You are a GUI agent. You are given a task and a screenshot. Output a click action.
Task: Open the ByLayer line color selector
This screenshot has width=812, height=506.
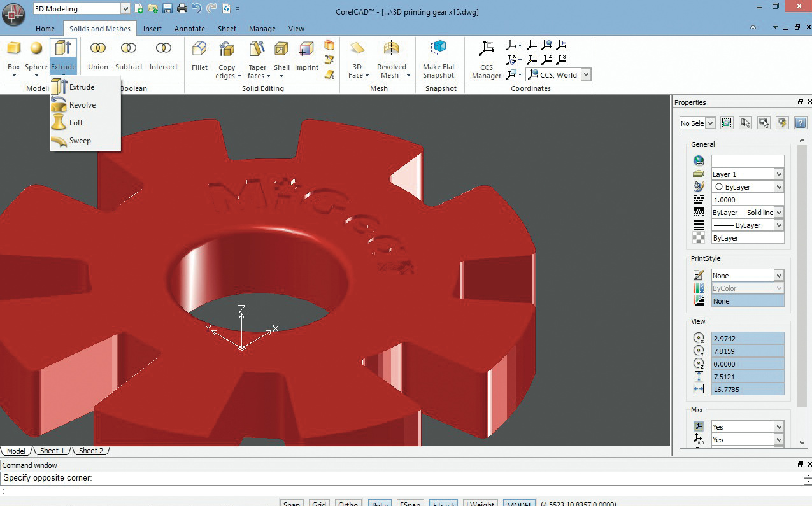(x=779, y=187)
